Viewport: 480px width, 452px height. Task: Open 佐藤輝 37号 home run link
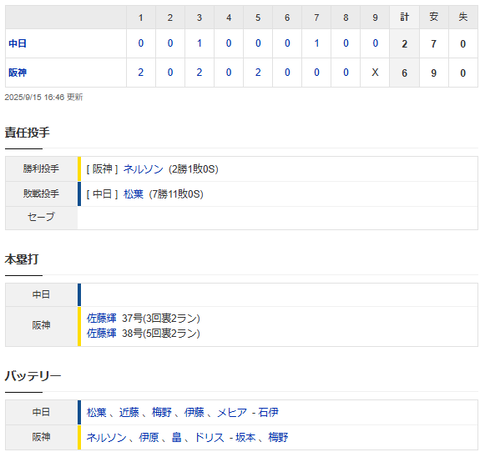[102, 318]
